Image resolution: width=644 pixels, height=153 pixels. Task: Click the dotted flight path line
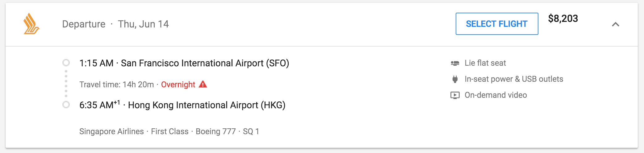[x=66, y=84]
